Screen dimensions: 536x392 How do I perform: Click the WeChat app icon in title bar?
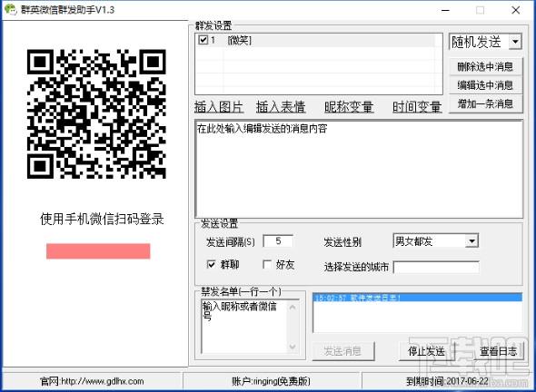pyautogui.click(x=11, y=10)
